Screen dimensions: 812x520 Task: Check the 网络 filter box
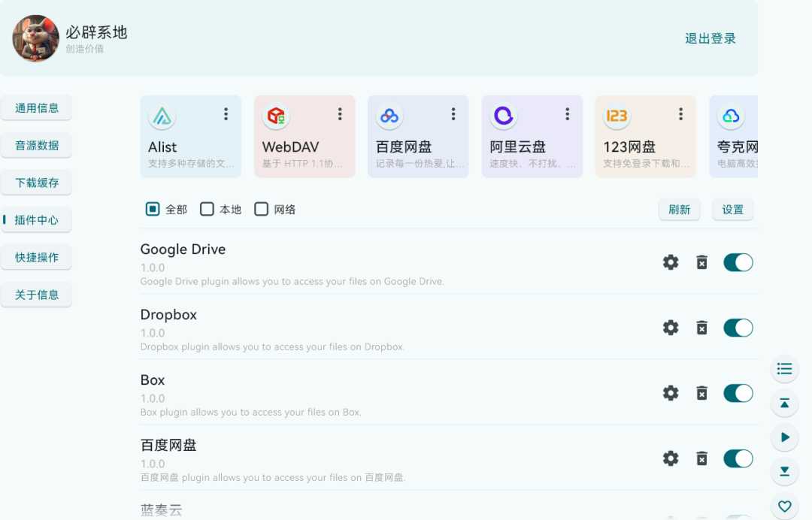[x=262, y=209]
